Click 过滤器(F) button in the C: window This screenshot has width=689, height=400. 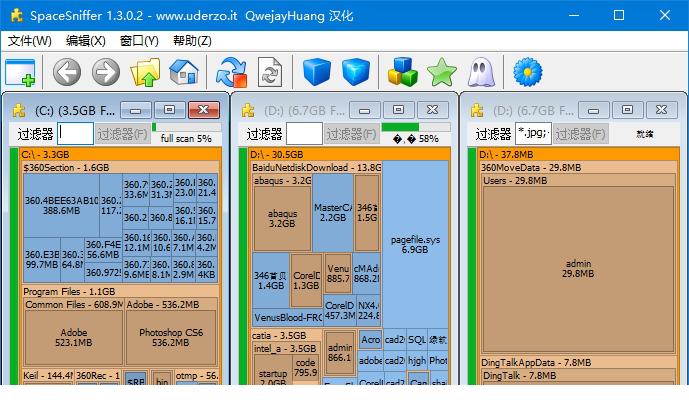pyautogui.click(x=122, y=134)
